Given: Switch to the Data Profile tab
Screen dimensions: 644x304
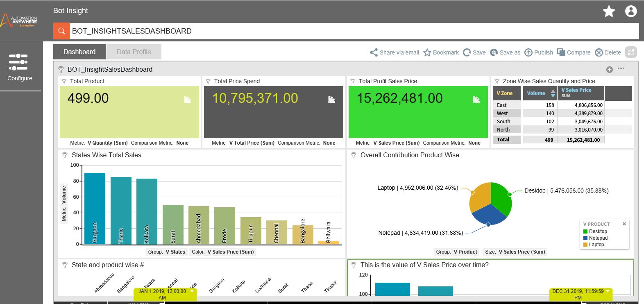Looking at the screenshot, I should [x=134, y=52].
